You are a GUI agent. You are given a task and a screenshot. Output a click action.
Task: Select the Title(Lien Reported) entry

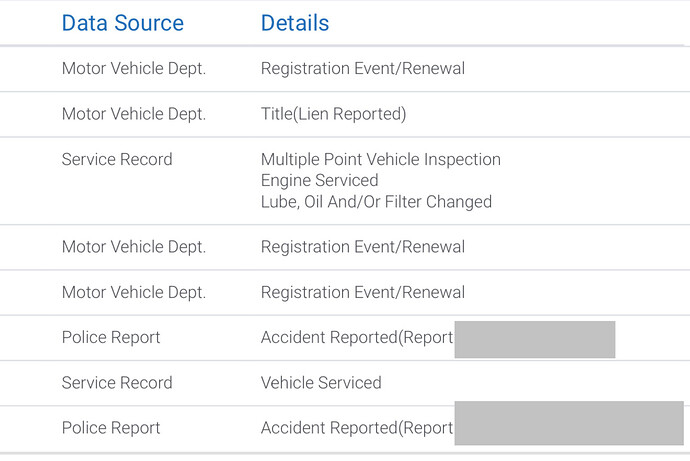coord(333,114)
